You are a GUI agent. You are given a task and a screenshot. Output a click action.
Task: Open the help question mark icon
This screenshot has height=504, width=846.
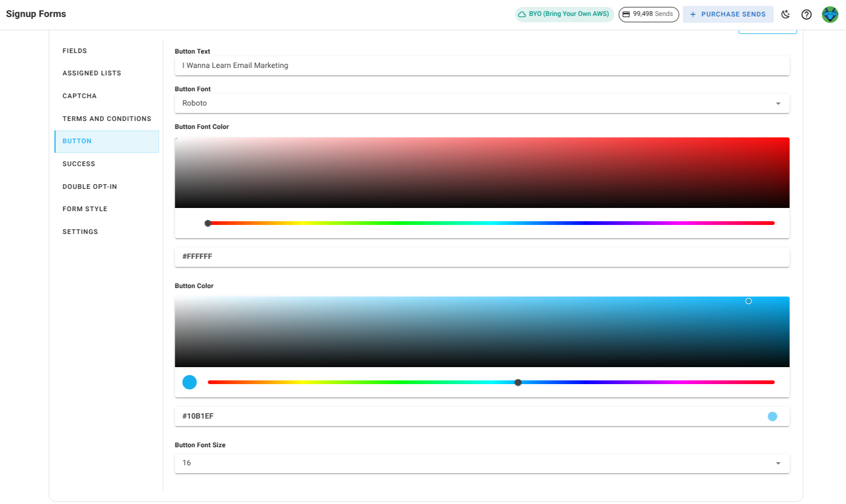point(806,14)
